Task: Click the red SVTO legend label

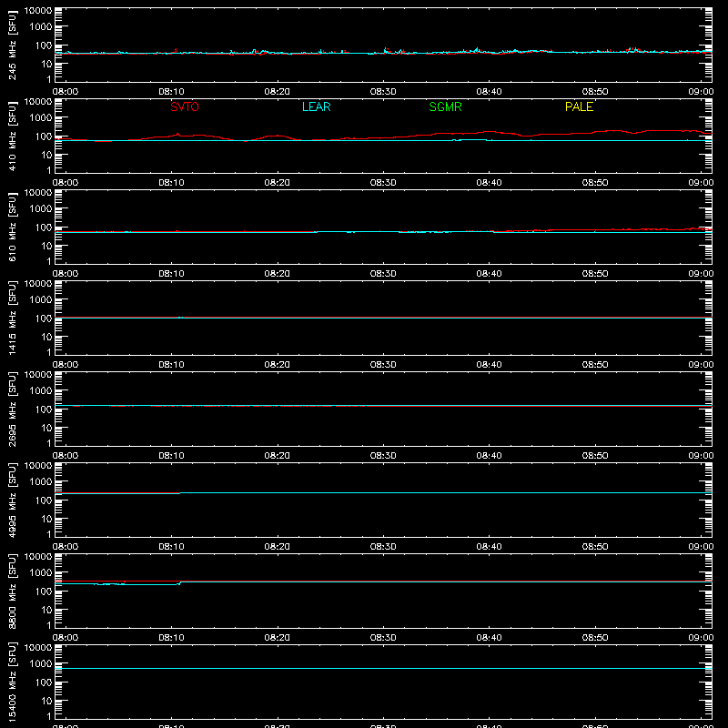Action: pyautogui.click(x=185, y=106)
